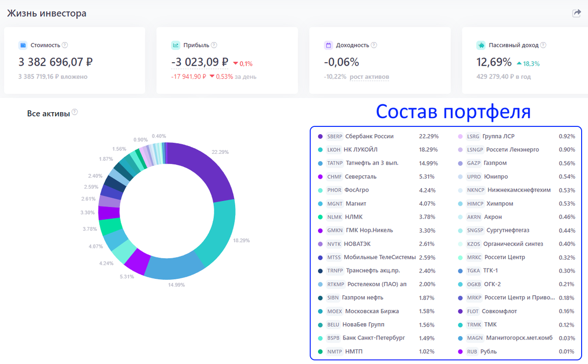Click the color dot for Рубль
This screenshot has width=588, height=364.
(x=460, y=352)
